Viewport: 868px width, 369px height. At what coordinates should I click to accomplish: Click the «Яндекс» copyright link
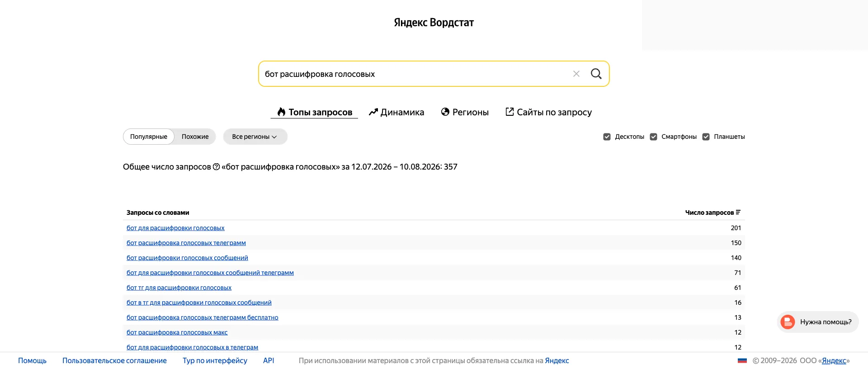834,360
